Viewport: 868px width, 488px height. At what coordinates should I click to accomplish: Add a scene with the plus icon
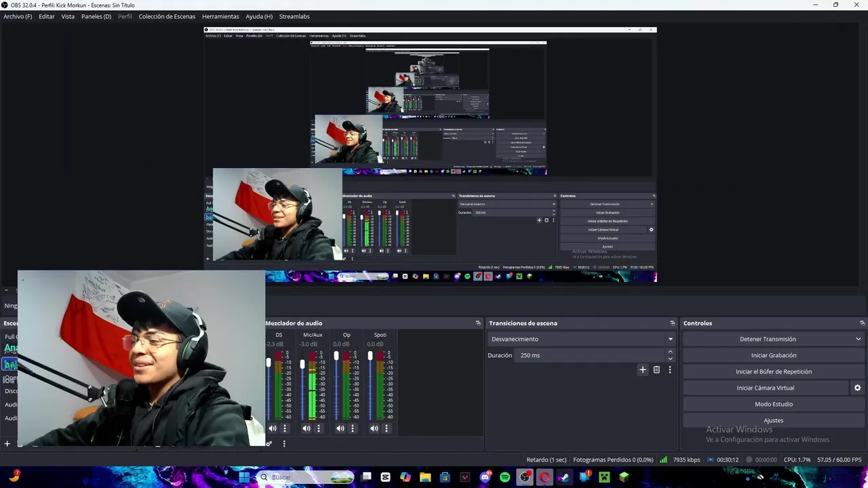[7, 444]
